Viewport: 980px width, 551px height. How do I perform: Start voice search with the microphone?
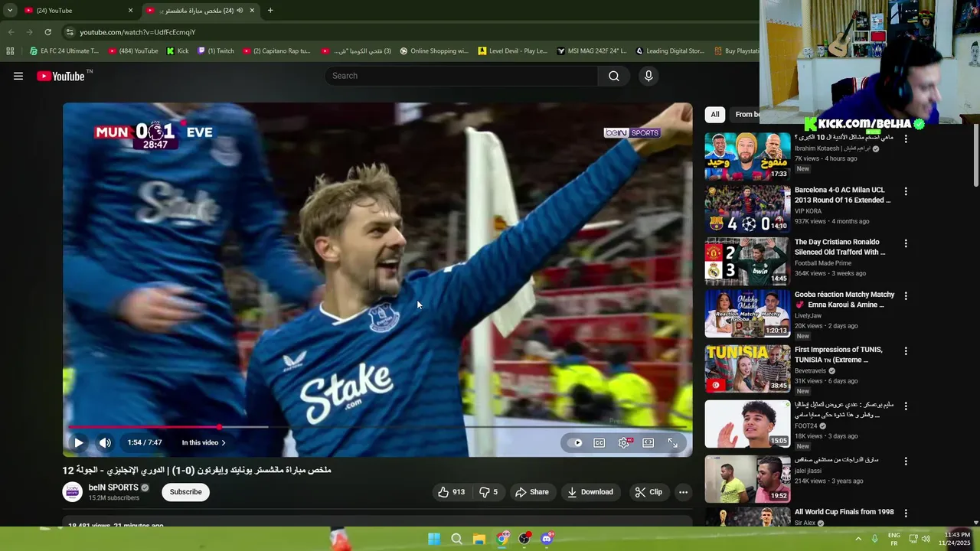click(648, 76)
